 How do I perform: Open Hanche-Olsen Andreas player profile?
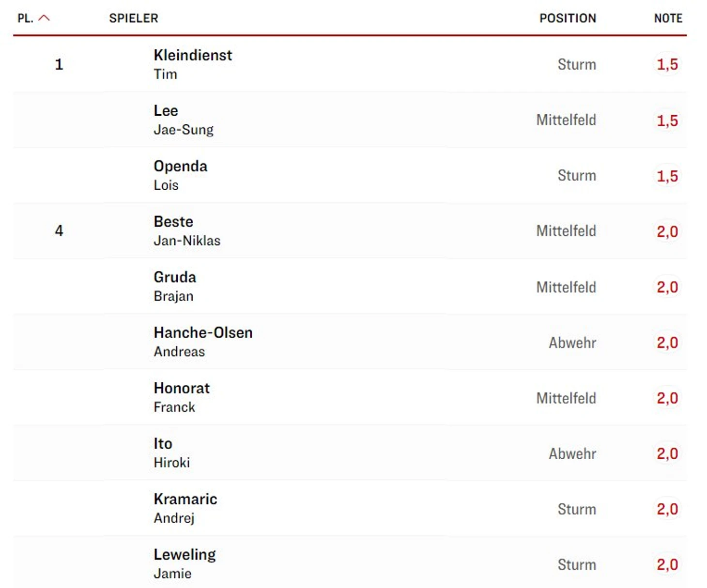[x=203, y=342]
